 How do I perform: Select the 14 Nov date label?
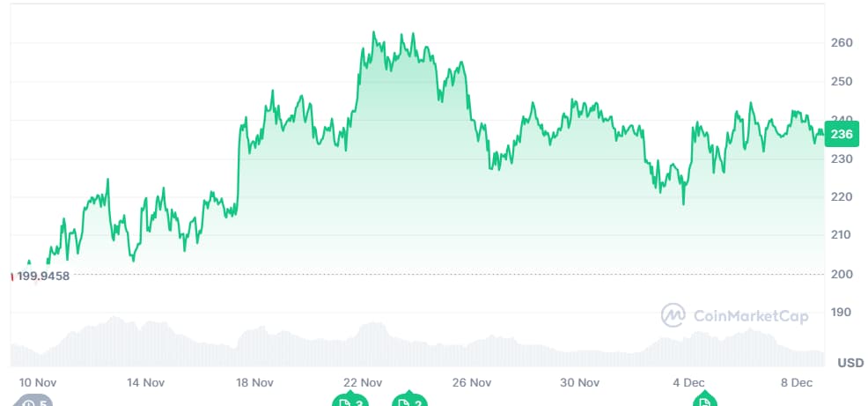[146, 382]
